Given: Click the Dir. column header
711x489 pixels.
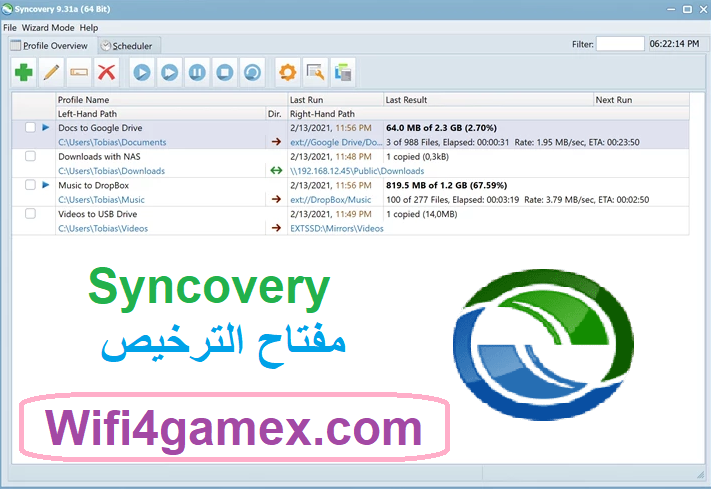Looking at the screenshot, I should 277,114.
